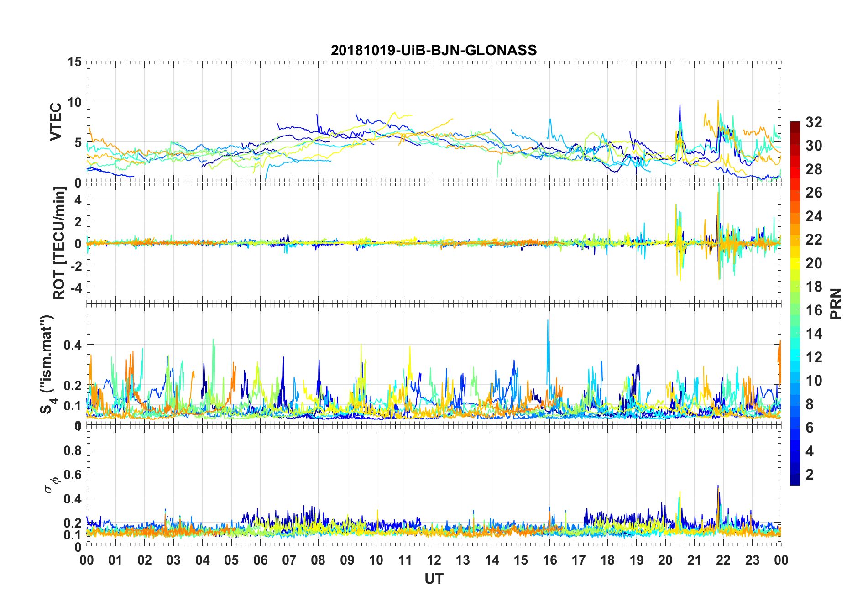This screenshot has height=607, width=868.
Task: Click the colorbar tick label 28
Action: pyautogui.click(x=814, y=169)
